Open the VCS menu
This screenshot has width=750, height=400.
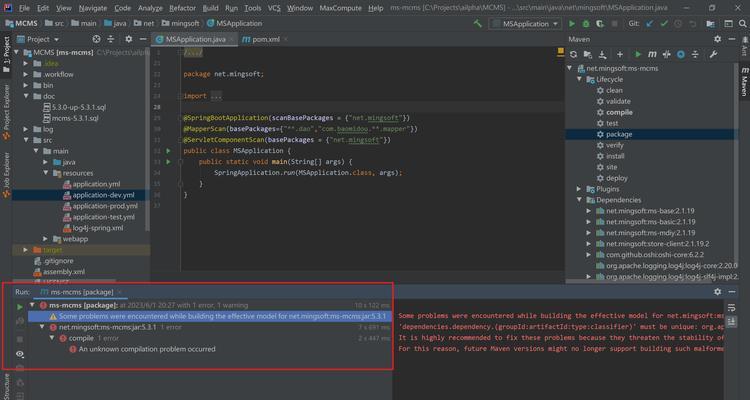274,8
